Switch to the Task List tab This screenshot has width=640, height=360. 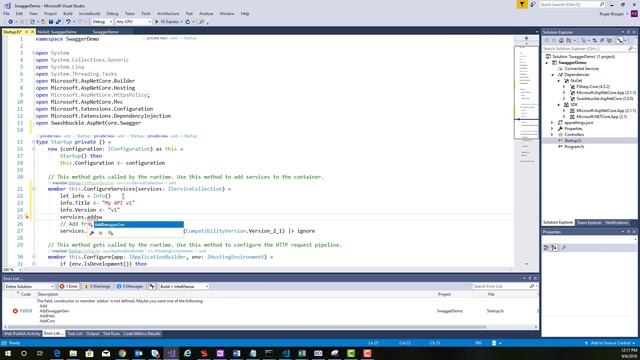pyautogui.click(x=75, y=334)
